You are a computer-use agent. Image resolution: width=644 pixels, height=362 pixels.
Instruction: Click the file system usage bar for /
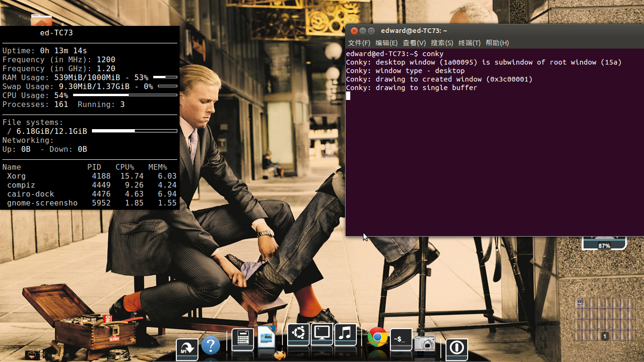click(x=134, y=131)
